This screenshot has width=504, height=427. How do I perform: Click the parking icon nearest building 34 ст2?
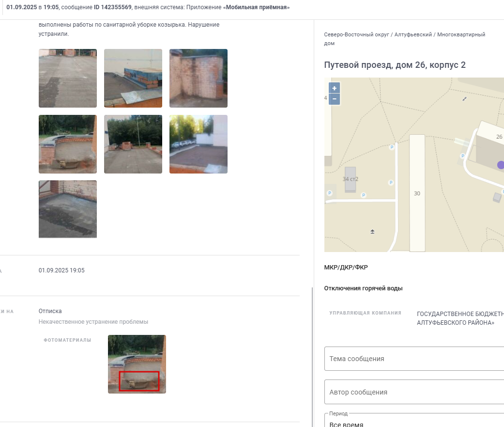click(x=364, y=195)
